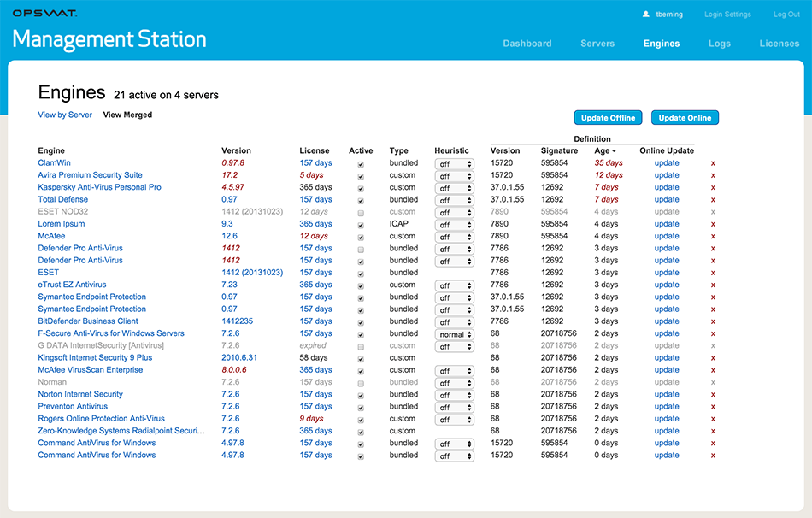The image size is (812, 518).
Task: Click the delete x in Kaspersky Anti-Virus row
Action: (x=713, y=188)
